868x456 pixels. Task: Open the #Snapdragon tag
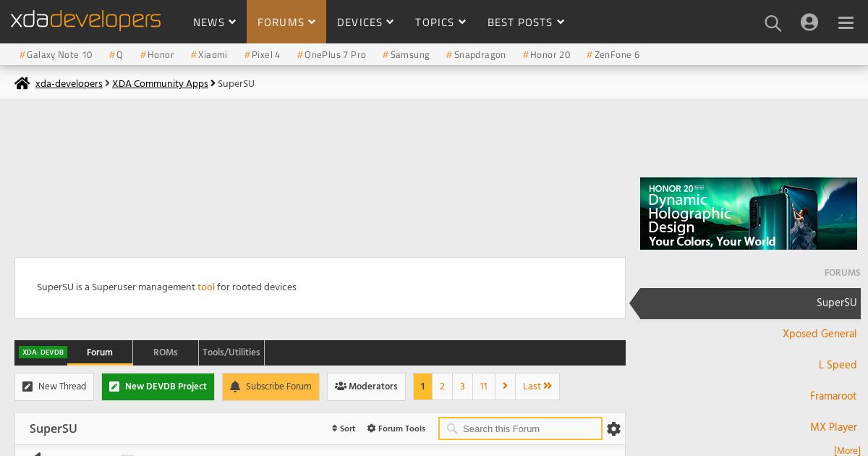(476, 55)
